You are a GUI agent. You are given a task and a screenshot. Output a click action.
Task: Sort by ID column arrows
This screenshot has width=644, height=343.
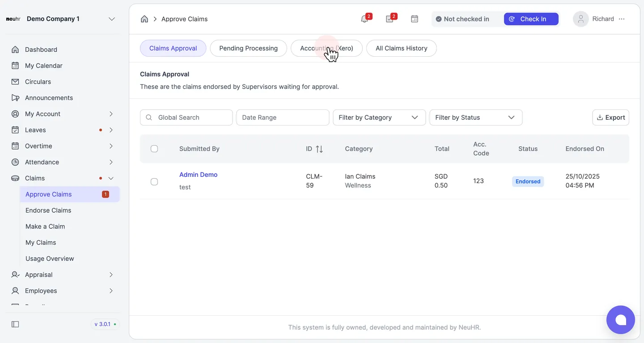[319, 149]
